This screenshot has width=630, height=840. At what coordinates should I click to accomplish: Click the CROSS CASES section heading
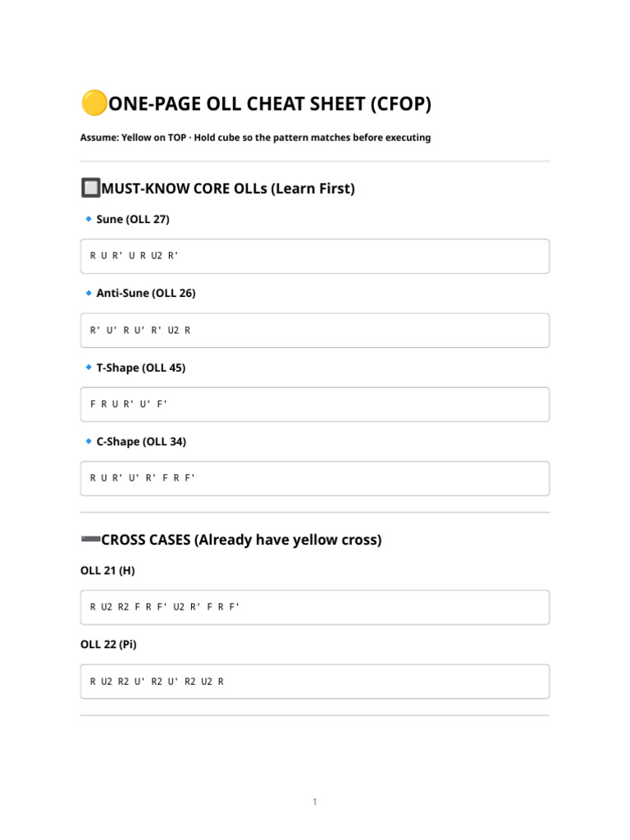241,540
